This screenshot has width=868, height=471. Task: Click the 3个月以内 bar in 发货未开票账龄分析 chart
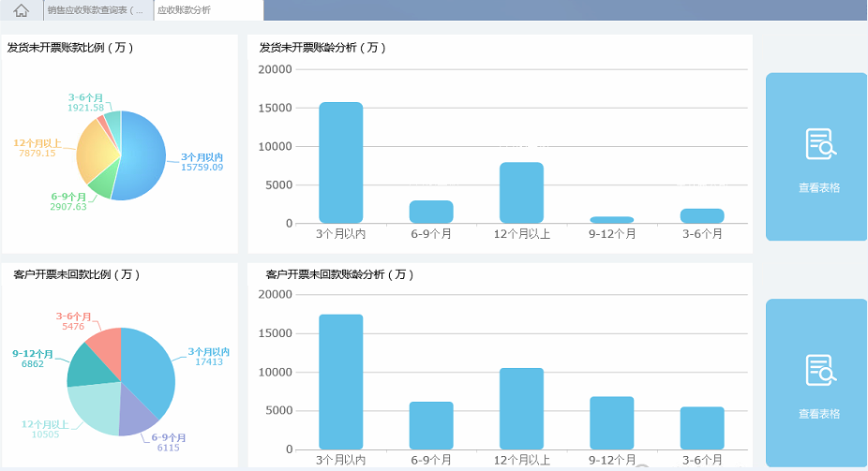click(340, 162)
